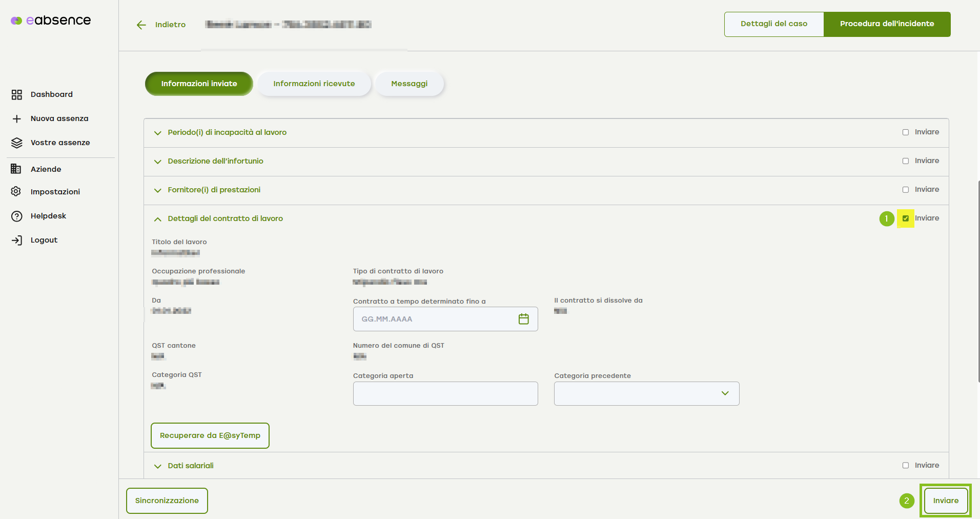Uncheck Inviare for Dettagli del contratto di lavoro

[906, 218]
